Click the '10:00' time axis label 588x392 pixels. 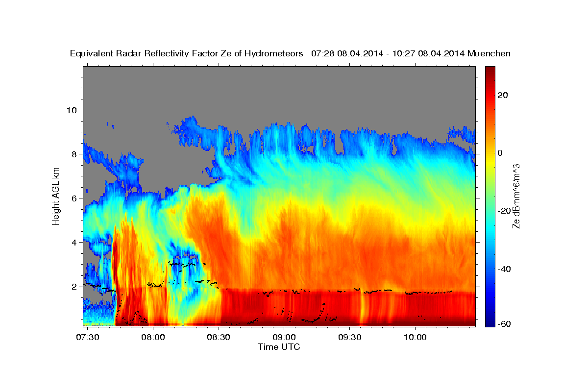pos(415,338)
